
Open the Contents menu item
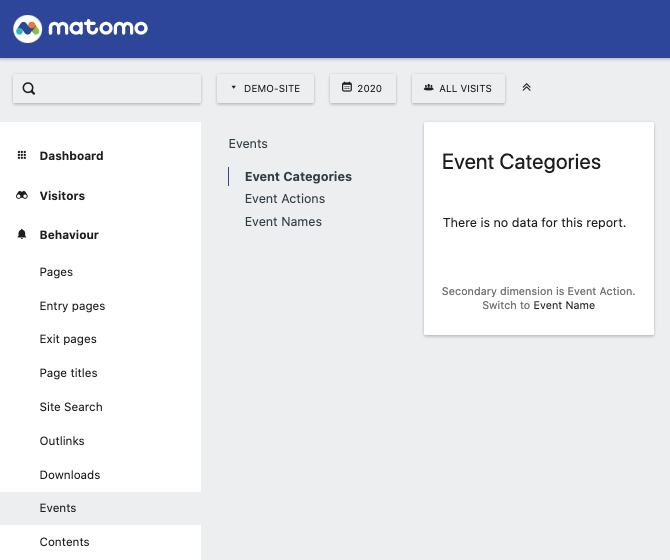[x=64, y=542]
